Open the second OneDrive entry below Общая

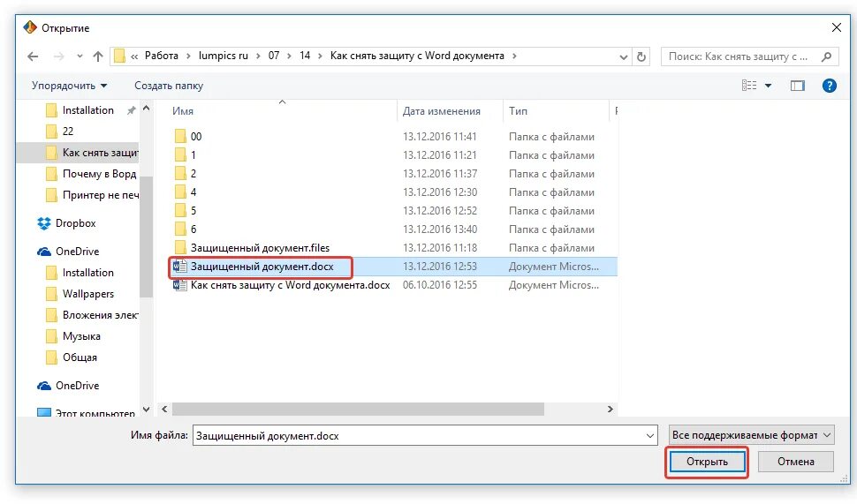click(68, 386)
